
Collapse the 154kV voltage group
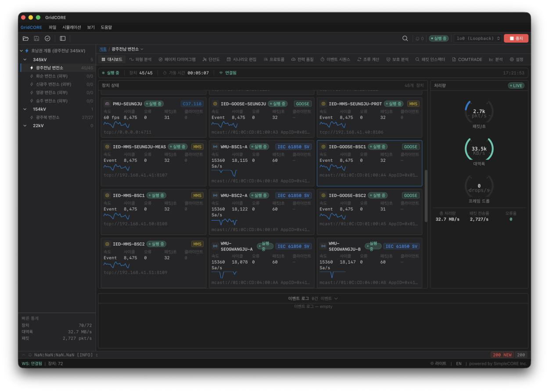[x=25, y=109]
